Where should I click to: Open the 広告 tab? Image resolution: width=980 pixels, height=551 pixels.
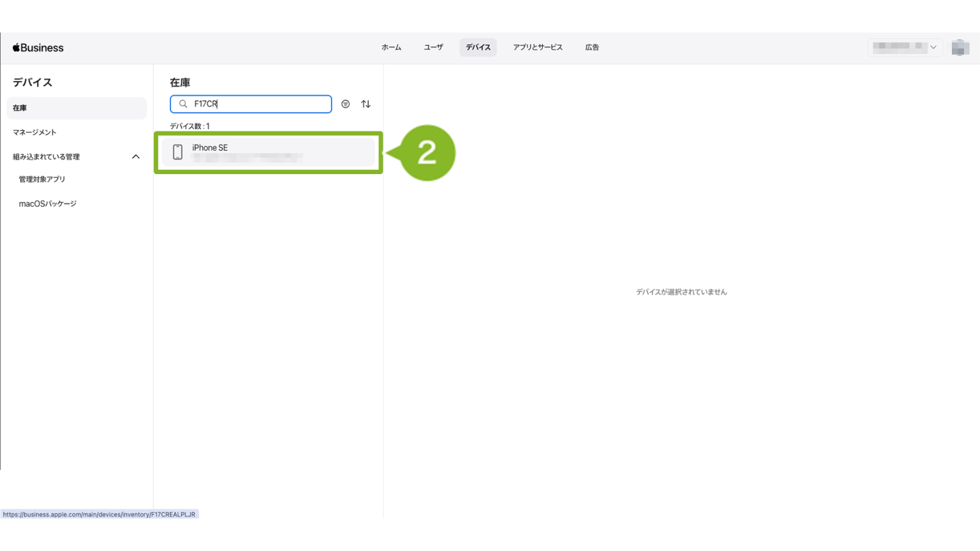click(x=591, y=47)
